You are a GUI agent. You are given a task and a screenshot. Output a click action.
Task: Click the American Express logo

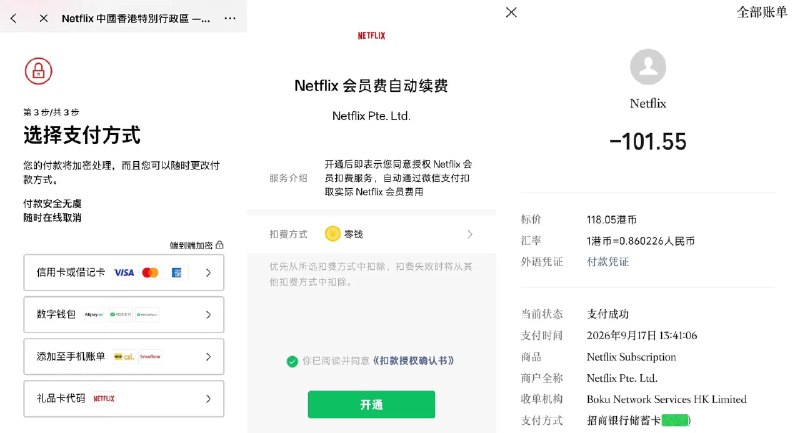(177, 273)
